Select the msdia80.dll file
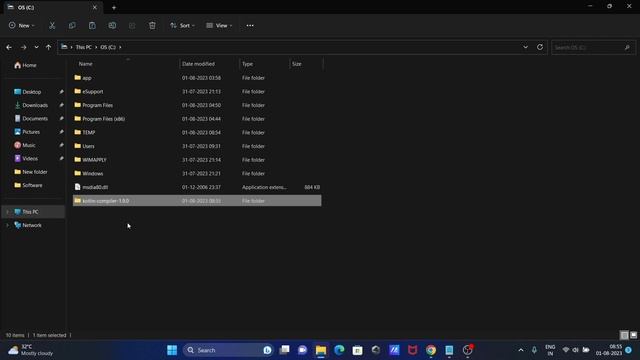The image size is (640, 360). tap(197, 187)
